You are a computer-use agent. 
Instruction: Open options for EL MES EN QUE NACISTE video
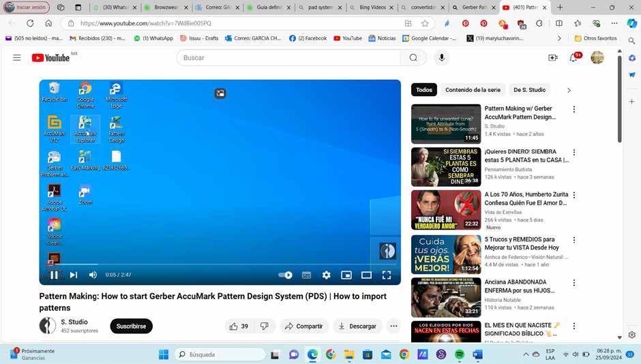[574, 326]
